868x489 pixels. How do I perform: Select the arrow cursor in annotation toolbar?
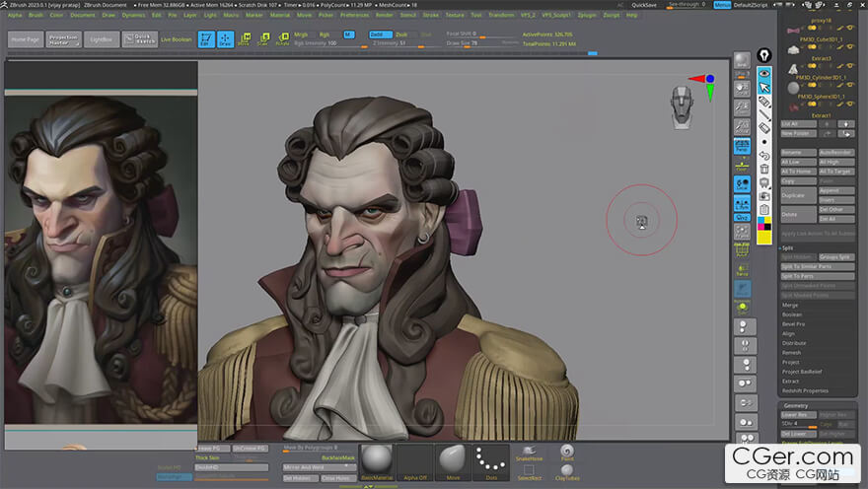(x=763, y=88)
